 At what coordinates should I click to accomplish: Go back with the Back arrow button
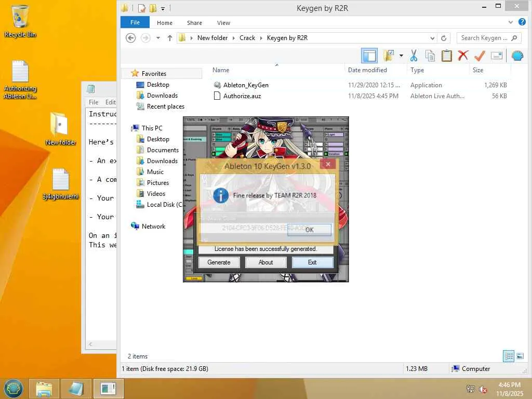(130, 37)
